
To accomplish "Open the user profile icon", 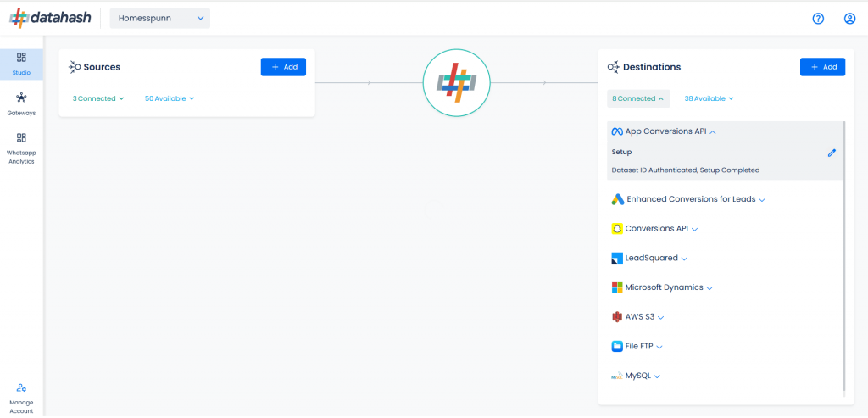I will pyautogui.click(x=849, y=19).
